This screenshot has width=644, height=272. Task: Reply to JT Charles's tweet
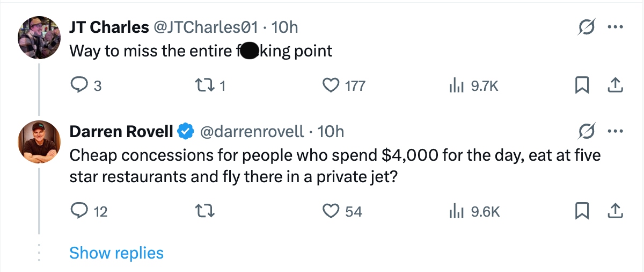point(78,85)
